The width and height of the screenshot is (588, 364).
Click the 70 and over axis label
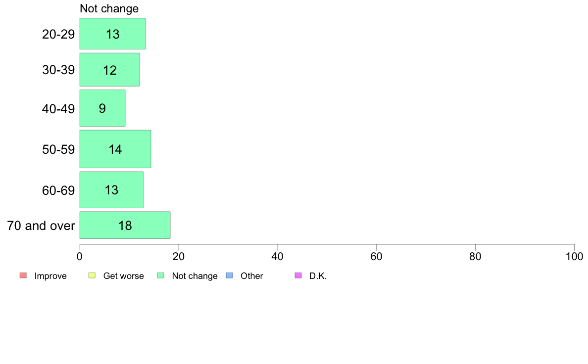pos(41,226)
